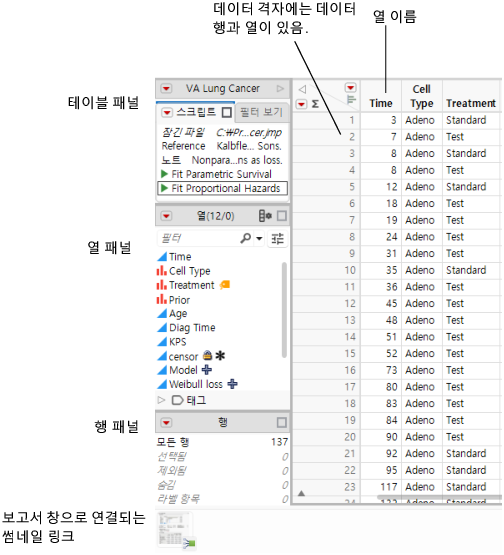
Task: Click the 제외됨 rows entry
Action: pos(222,471)
